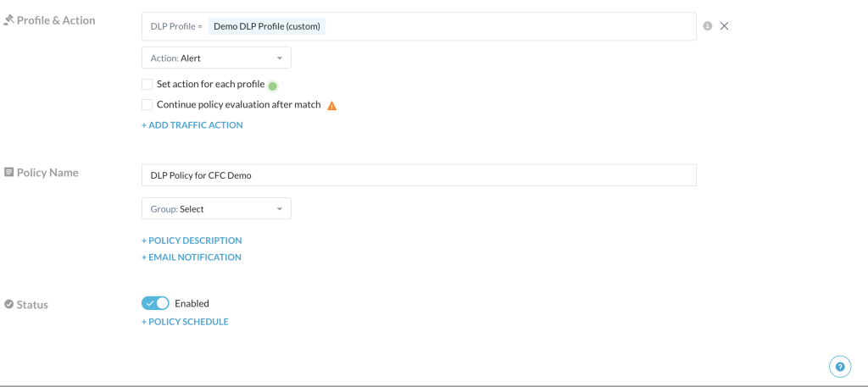The image size is (868, 387).
Task: Expand the Group: Select dropdown
Action: [216, 208]
